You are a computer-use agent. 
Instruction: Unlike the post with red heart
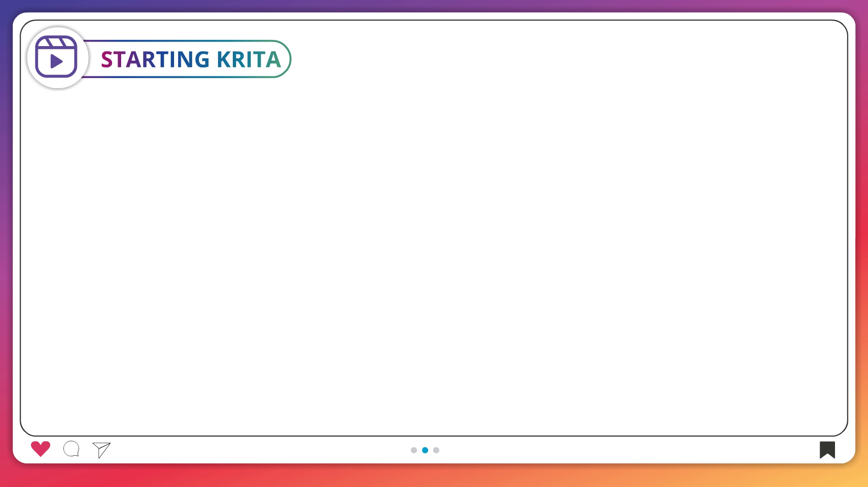(40, 449)
